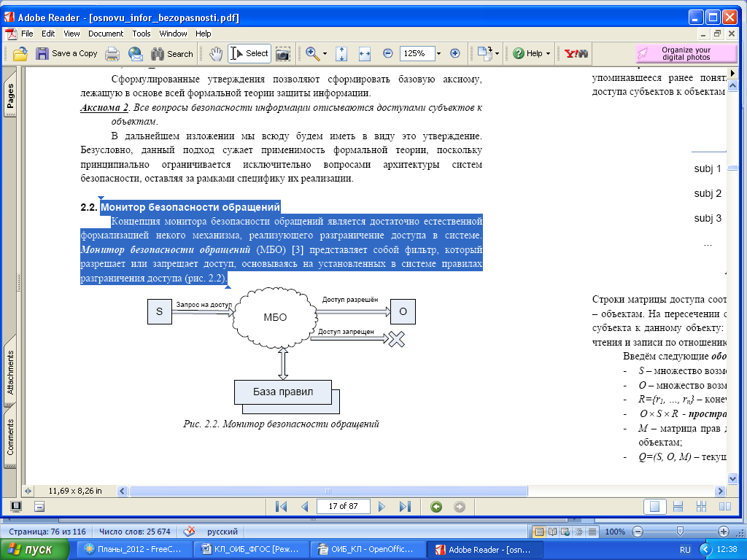Screen dimensions: 747x560
Task: Click the Windows пуск Start button
Action: [x=34, y=550]
